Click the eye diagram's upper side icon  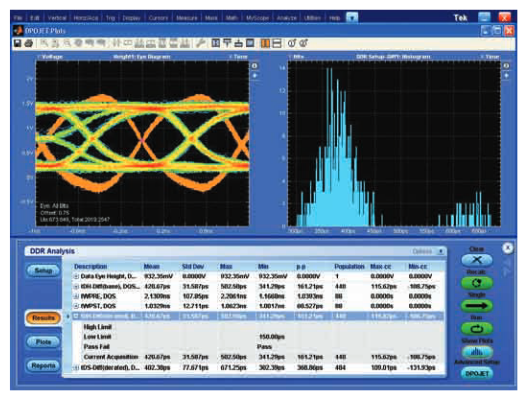(x=255, y=66)
